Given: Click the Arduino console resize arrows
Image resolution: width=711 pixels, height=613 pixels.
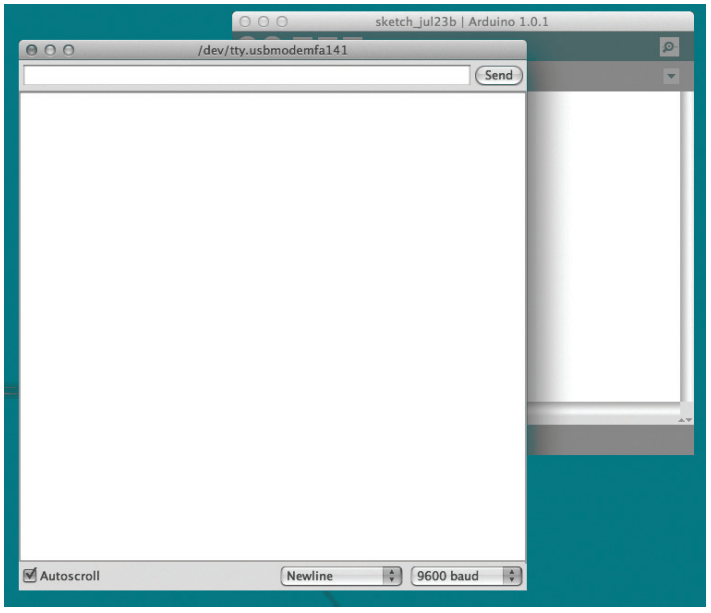Looking at the screenshot, I should pyautogui.click(x=685, y=420).
